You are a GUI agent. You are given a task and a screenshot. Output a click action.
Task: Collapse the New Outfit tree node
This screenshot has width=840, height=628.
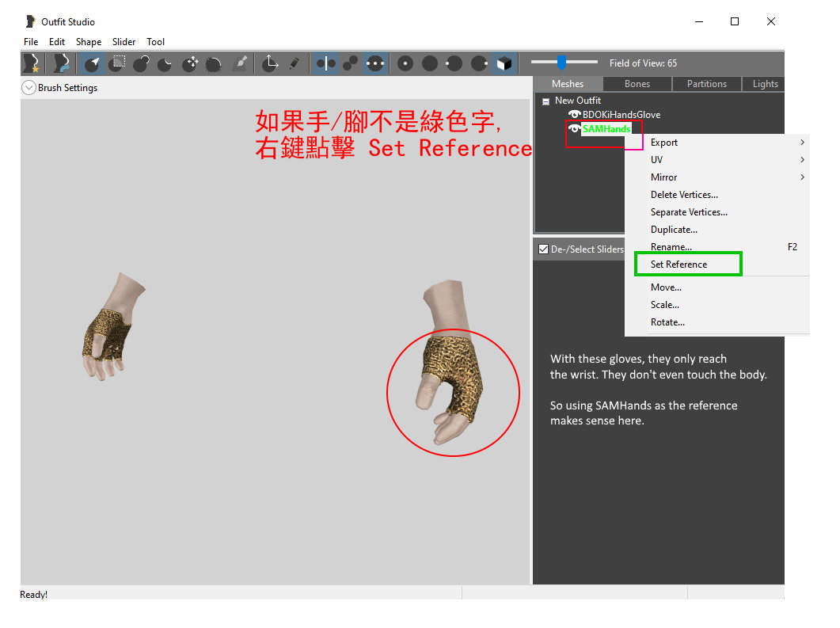coord(545,101)
